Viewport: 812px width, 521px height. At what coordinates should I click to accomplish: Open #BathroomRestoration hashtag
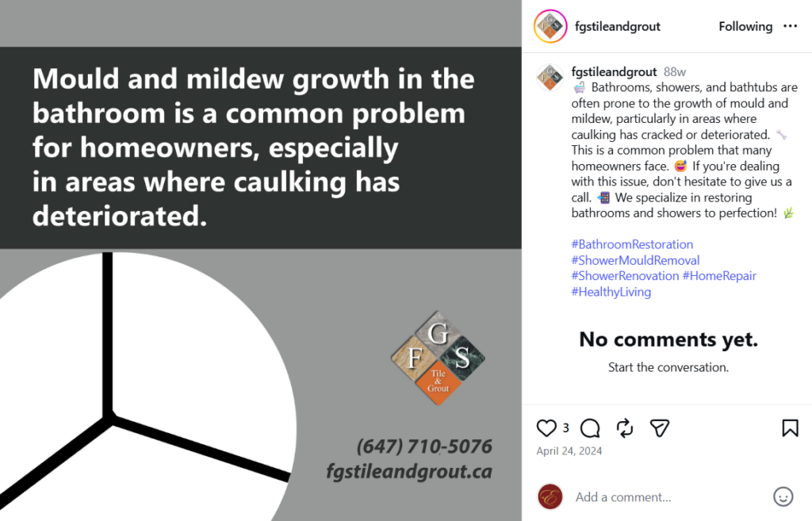coord(632,244)
